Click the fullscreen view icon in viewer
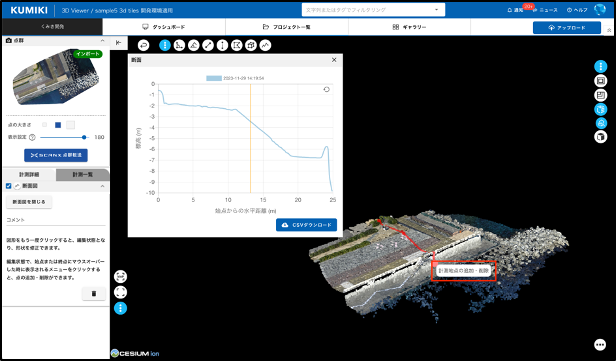The height and width of the screenshot is (361, 616). [x=121, y=292]
